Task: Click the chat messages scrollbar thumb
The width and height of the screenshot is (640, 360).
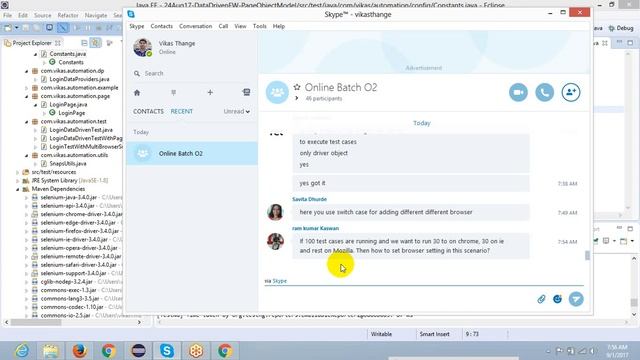Action: [587, 256]
